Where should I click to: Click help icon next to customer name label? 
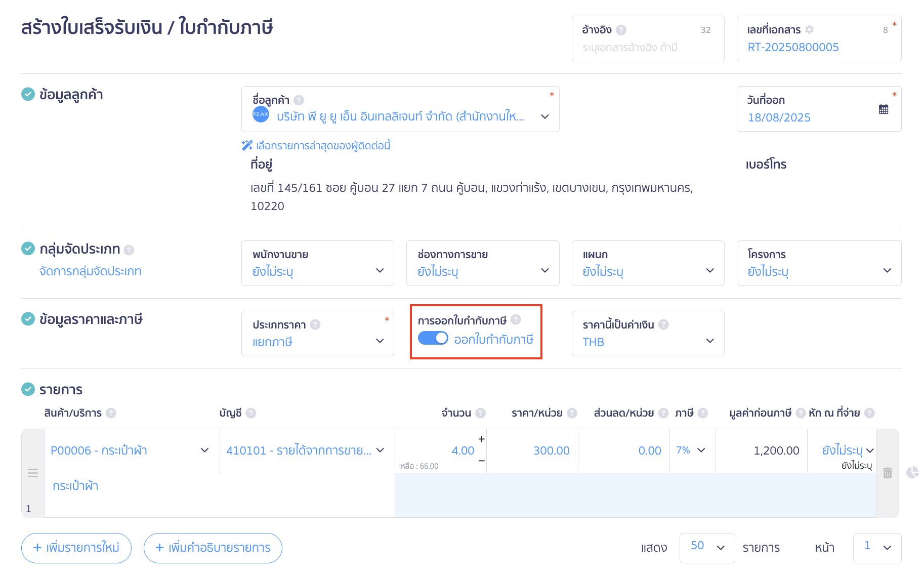[299, 100]
